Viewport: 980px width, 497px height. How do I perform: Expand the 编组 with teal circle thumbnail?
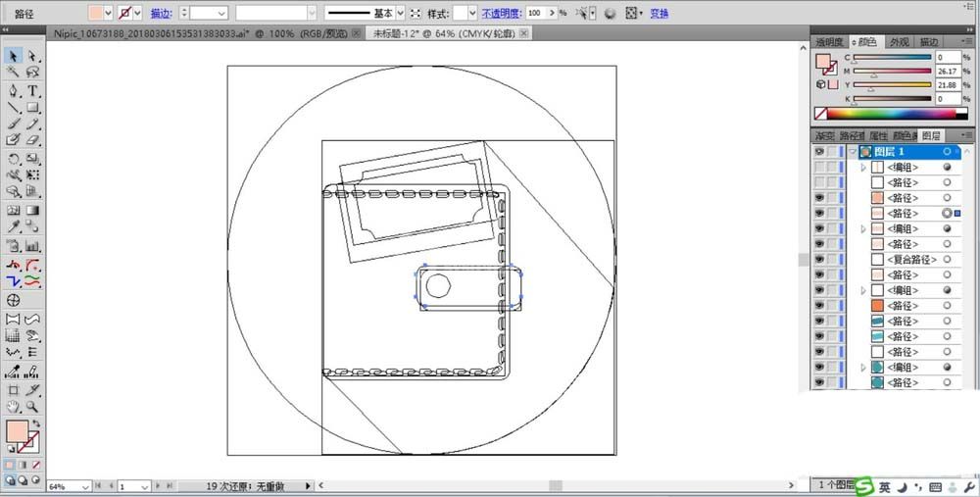pos(863,368)
